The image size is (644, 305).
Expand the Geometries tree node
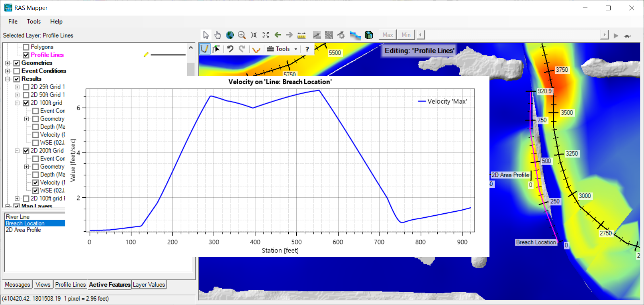point(8,63)
